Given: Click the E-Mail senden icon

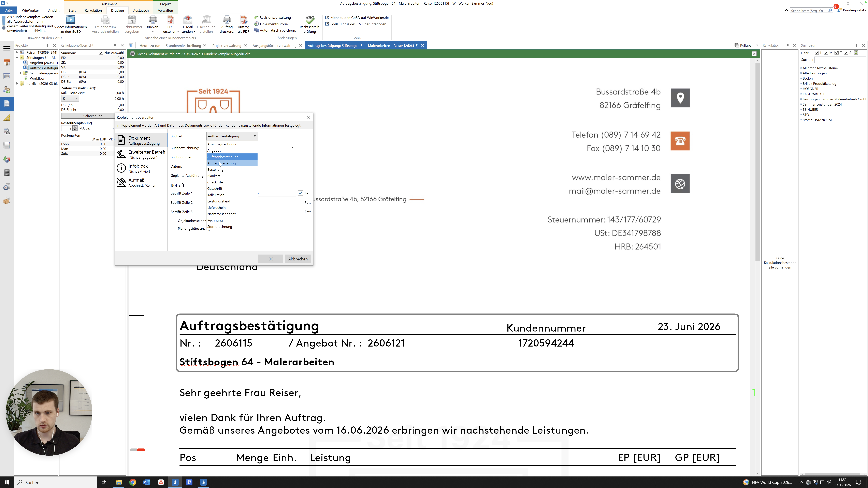Looking at the screenshot, I should click(188, 20).
